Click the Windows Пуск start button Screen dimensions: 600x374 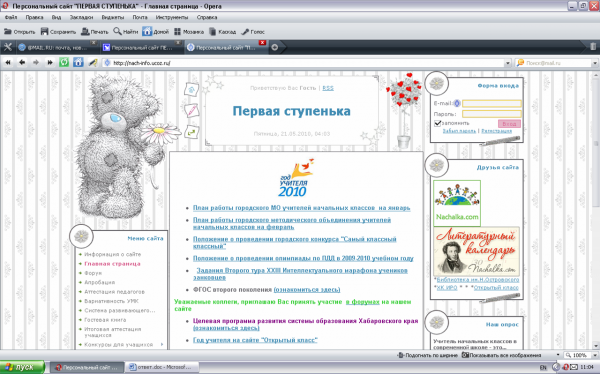coord(22,367)
